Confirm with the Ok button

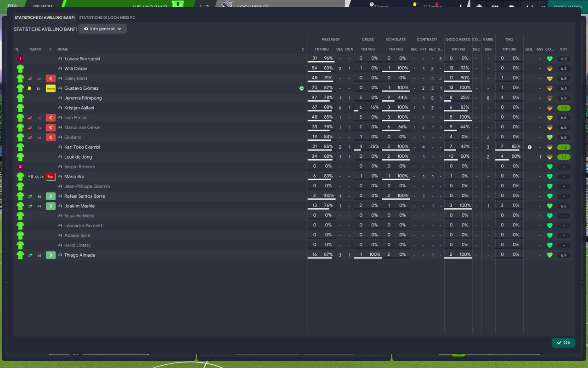[x=563, y=343]
